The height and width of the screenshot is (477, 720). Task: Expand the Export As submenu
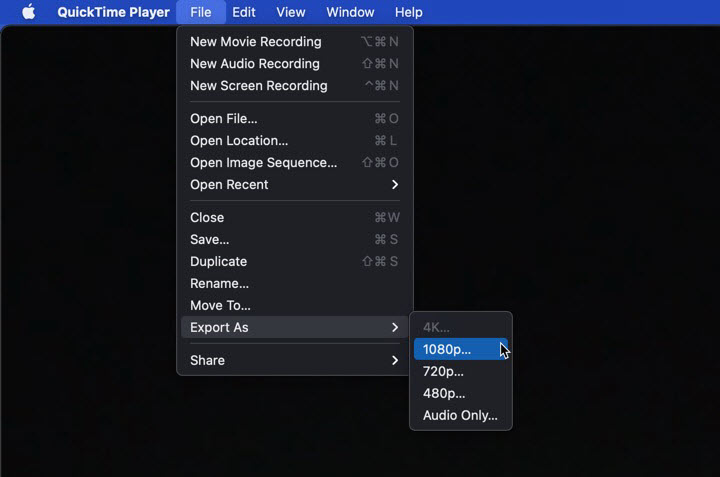[295, 327]
